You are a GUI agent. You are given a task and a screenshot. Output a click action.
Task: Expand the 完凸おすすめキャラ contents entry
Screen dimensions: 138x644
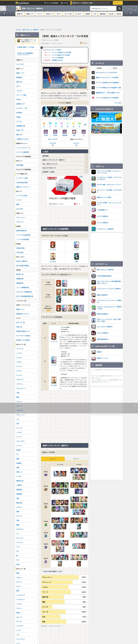[x=65, y=168]
